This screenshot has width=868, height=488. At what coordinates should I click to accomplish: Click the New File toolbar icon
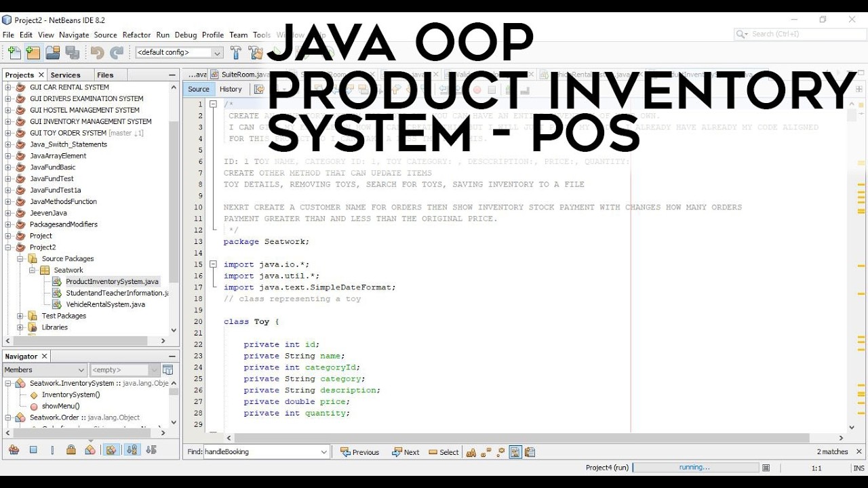[x=14, y=52]
